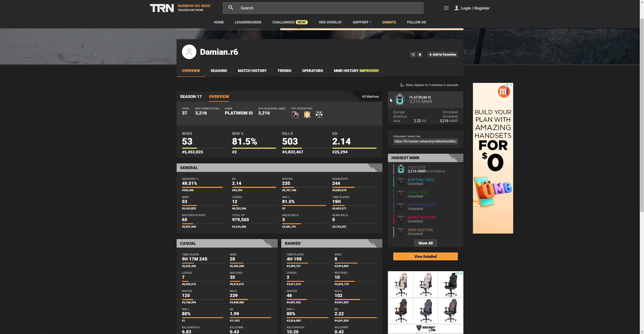This screenshot has width=644, height=334.
Task: Go to Leaderboards in navigation
Action: point(248,22)
